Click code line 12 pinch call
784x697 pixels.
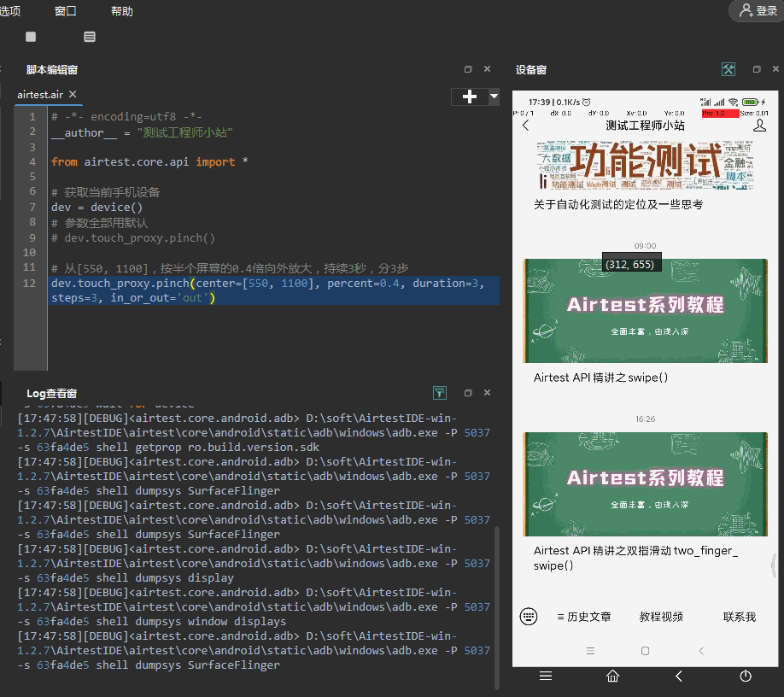coord(273,290)
